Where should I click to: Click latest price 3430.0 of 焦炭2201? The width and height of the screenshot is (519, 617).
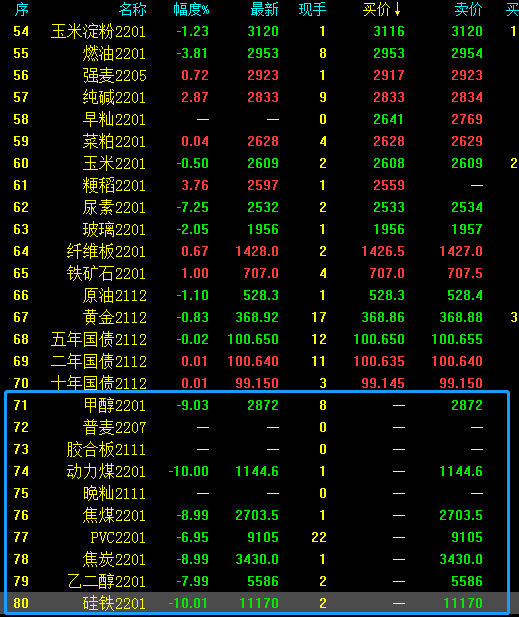pos(257,560)
